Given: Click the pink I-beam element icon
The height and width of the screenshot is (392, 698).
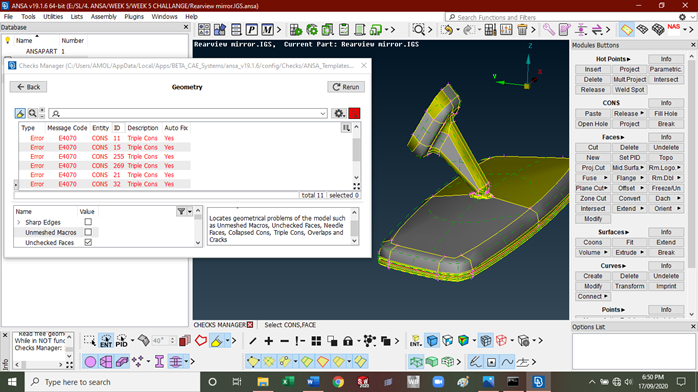Looking at the screenshot, I should (159, 361).
